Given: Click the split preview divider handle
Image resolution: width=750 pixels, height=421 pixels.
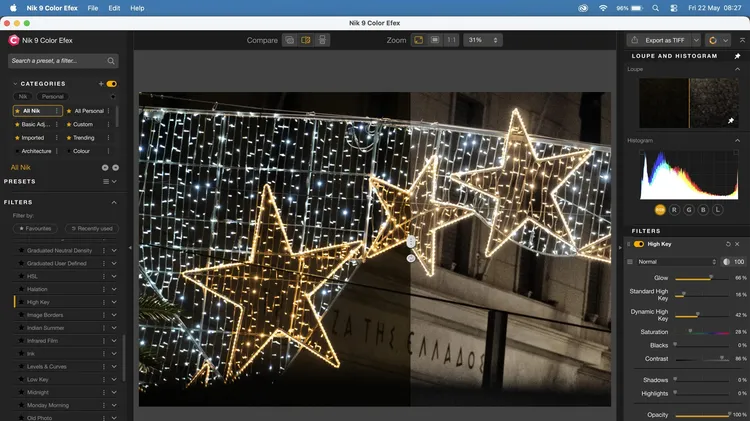Looking at the screenshot, I should click(411, 242).
